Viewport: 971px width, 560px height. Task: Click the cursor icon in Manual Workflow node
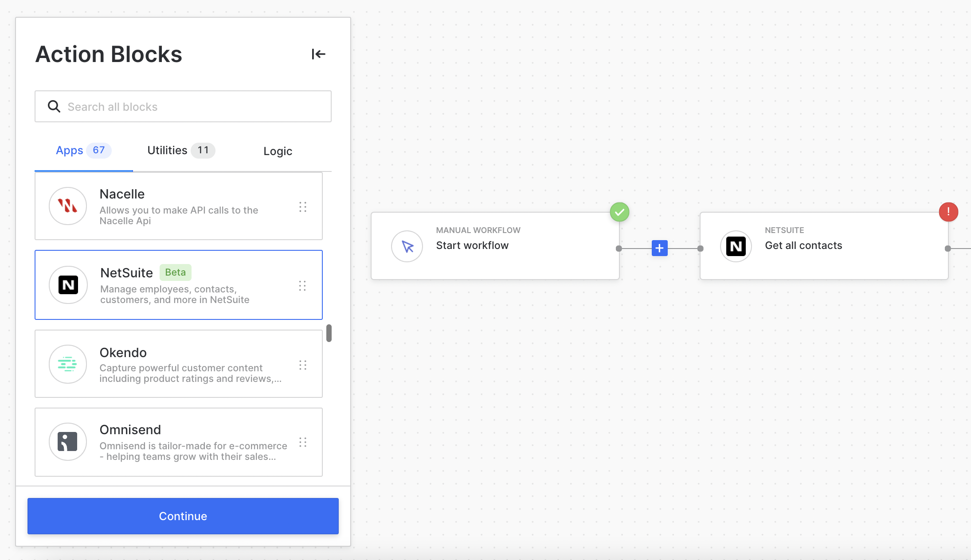pos(407,246)
